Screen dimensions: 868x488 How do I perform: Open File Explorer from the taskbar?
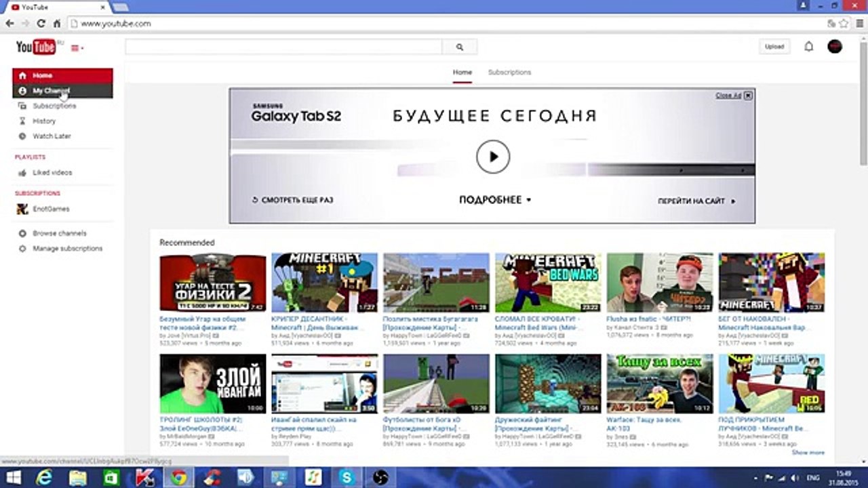[x=78, y=478]
